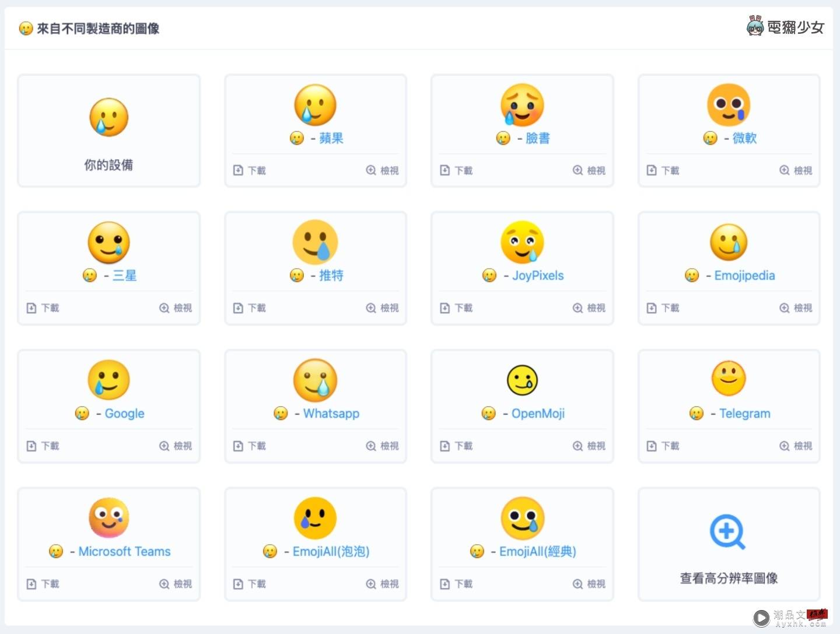
Task: Download the Whatsapp emoji image
Action: point(249,446)
